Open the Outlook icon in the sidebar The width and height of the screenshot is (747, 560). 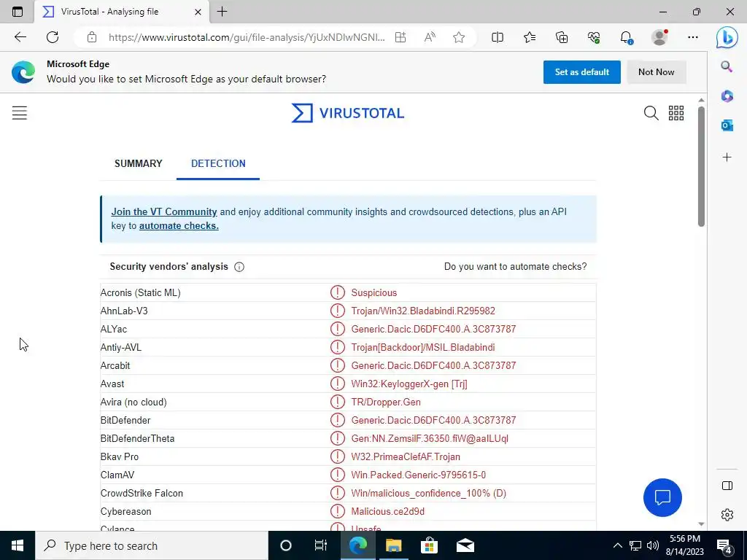pos(727,125)
